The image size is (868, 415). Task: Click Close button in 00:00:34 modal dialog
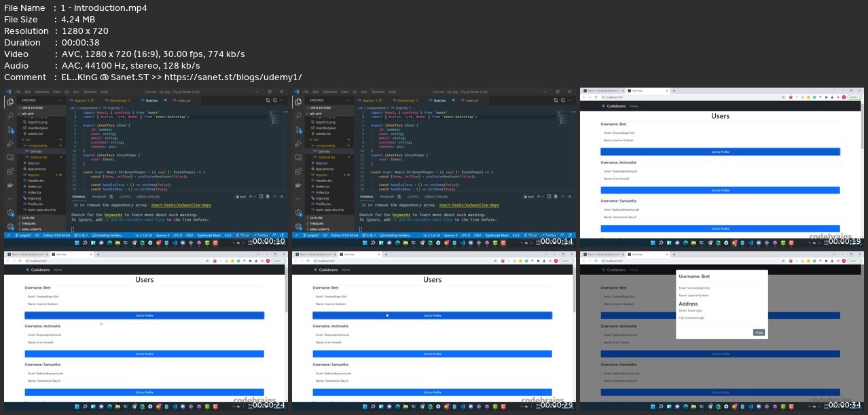pyautogui.click(x=759, y=332)
